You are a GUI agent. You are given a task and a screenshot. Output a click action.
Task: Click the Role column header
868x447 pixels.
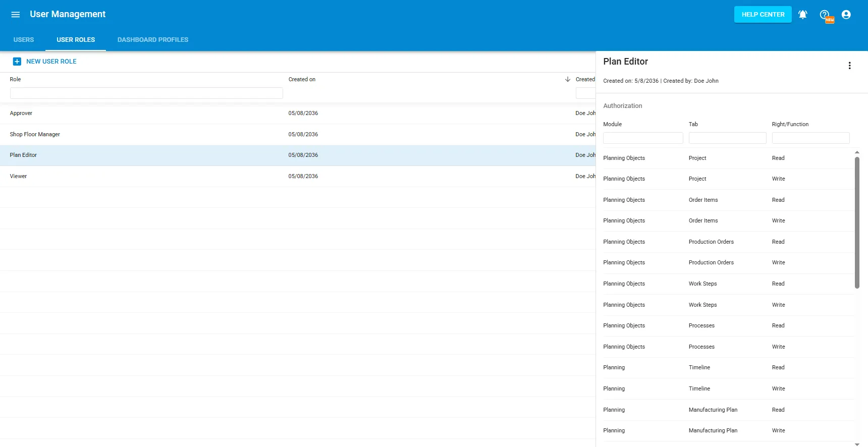(15, 79)
